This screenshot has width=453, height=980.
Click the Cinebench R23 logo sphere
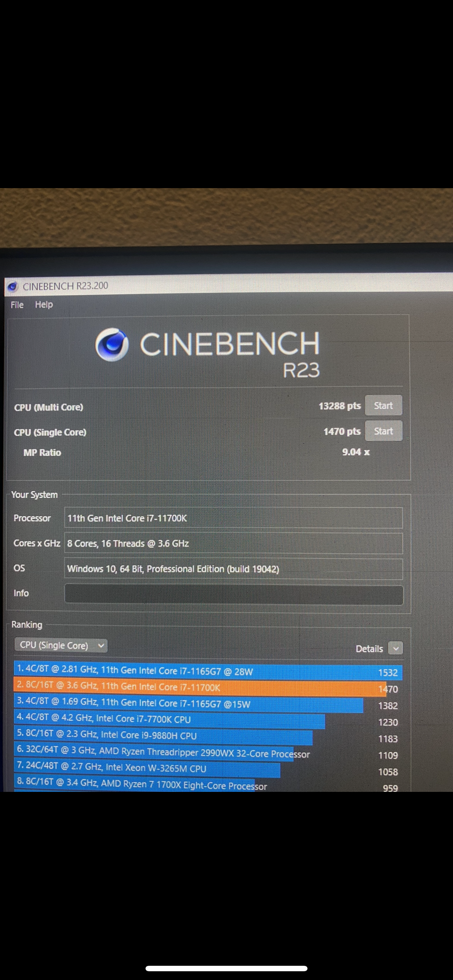(x=112, y=344)
